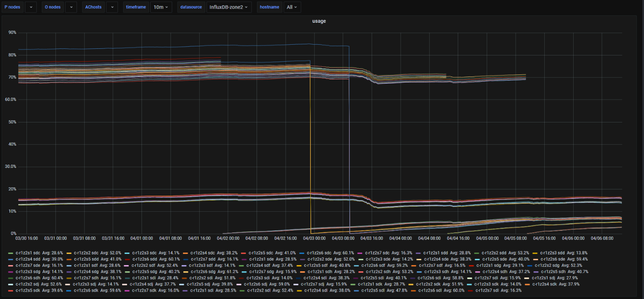Click the datasource variable label
Viewport: 644px width, 299px height.
pos(191,7)
